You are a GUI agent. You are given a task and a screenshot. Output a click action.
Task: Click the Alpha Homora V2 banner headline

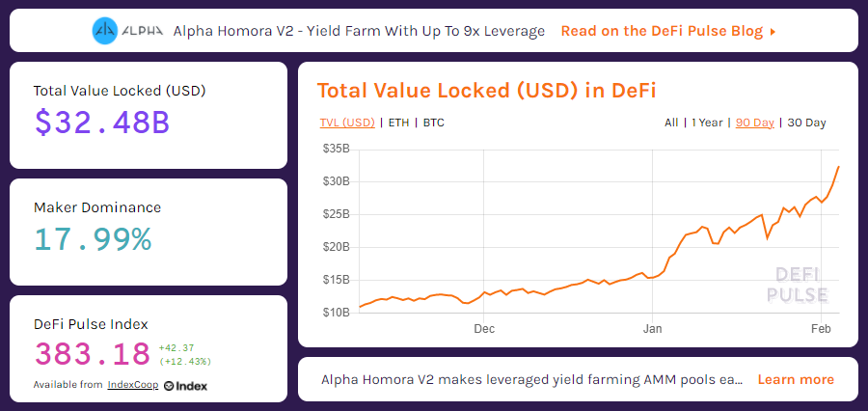359,31
